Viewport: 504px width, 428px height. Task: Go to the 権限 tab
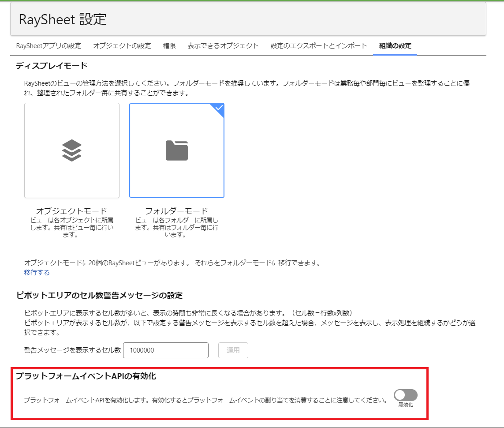tap(169, 46)
